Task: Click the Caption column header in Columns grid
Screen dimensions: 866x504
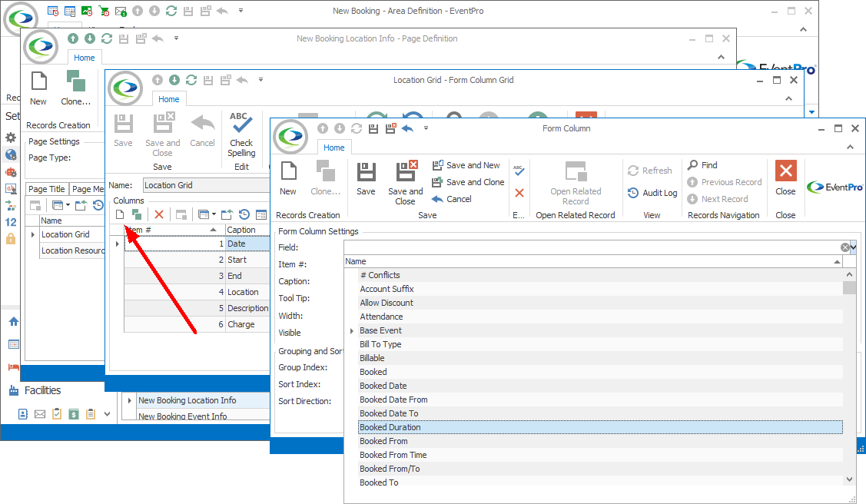Action: pyautogui.click(x=247, y=230)
